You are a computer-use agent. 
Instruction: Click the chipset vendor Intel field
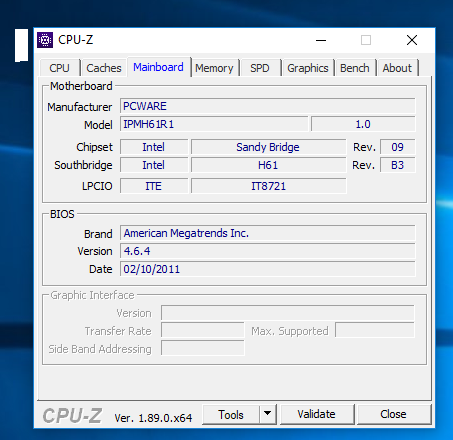154,147
